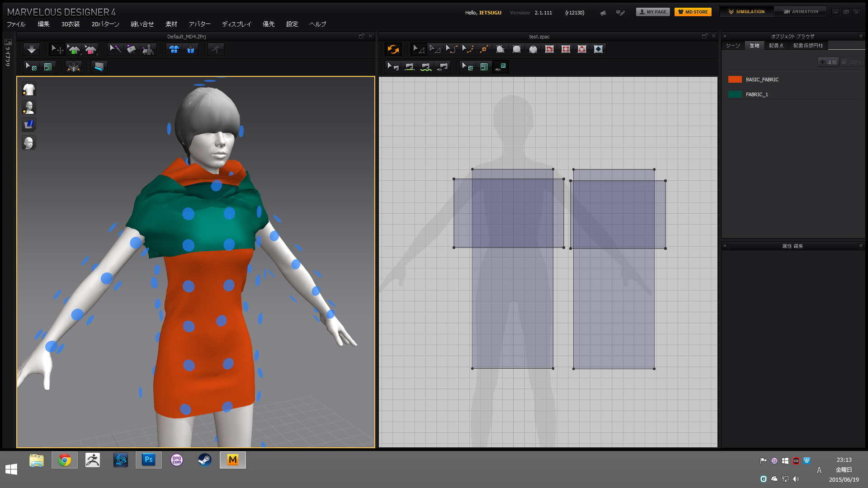Select the Edit Sewing tool
This screenshot has height=488, width=868.
[393, 67]
